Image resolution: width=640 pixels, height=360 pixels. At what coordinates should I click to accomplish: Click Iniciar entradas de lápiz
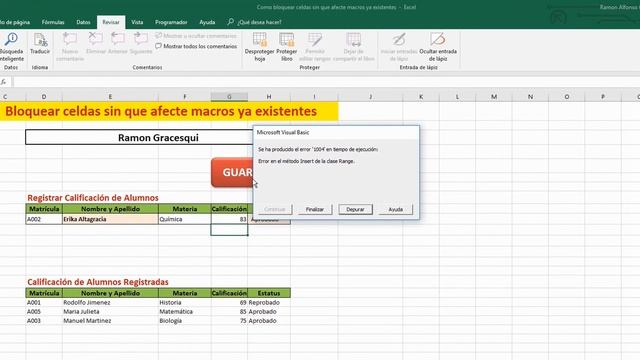point(399,47)
